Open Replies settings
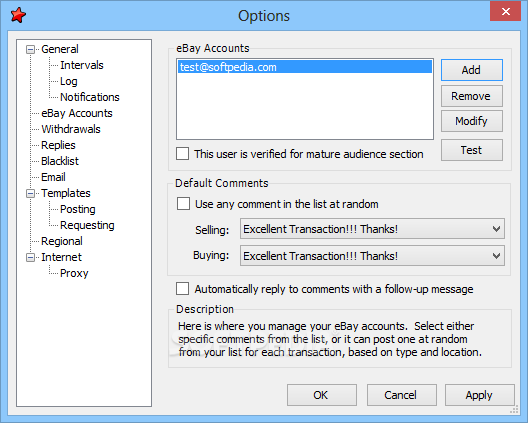 [58, 145]
